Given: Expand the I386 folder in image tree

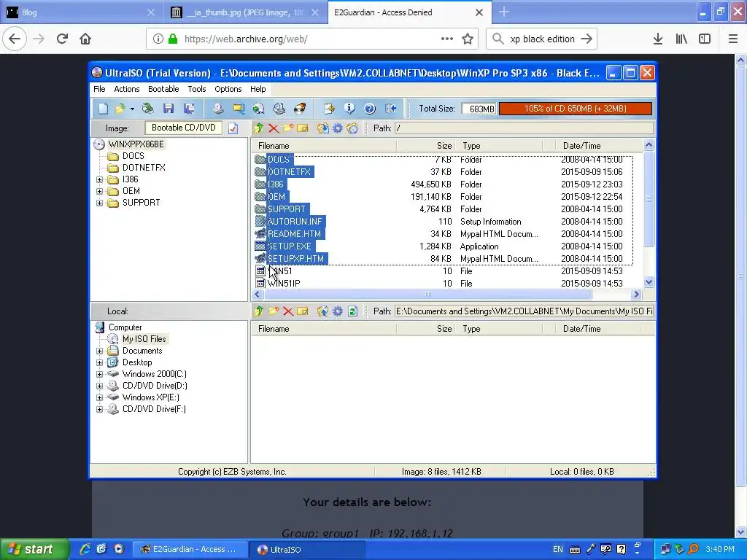Looking at the screenshot, I should click(99, 179).
